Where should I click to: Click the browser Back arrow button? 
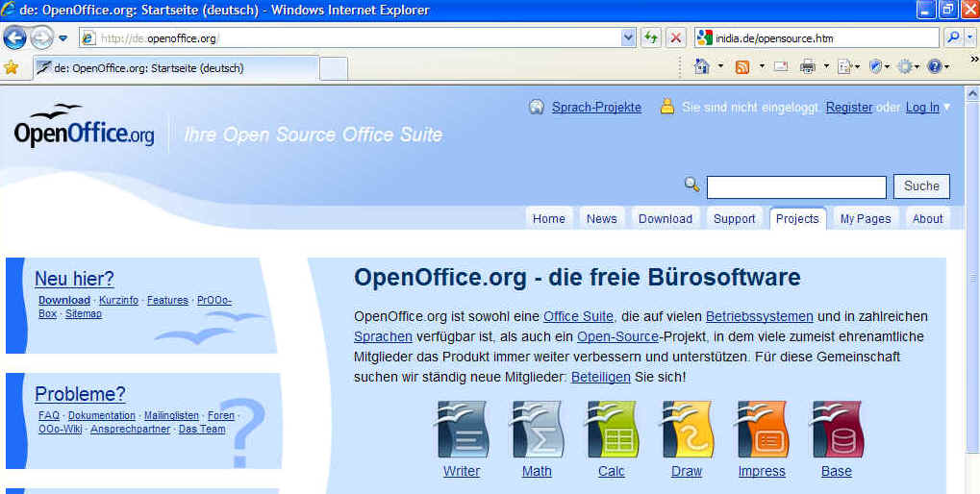click(x=15, y=38)
